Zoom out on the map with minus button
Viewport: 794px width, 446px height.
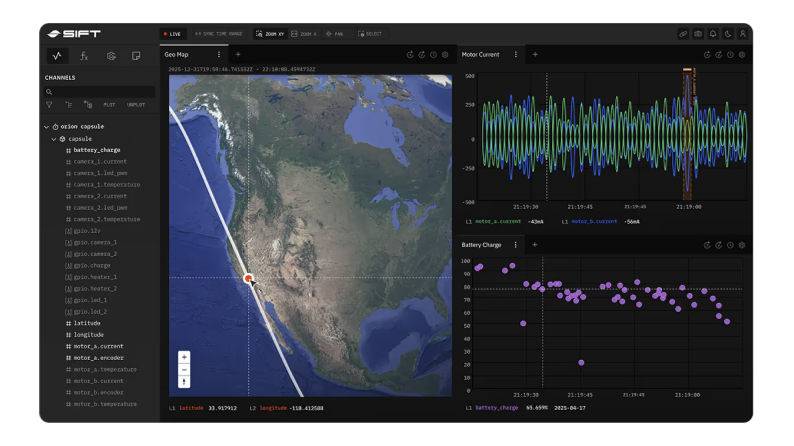pyautogui.click(x=184, y=370)
